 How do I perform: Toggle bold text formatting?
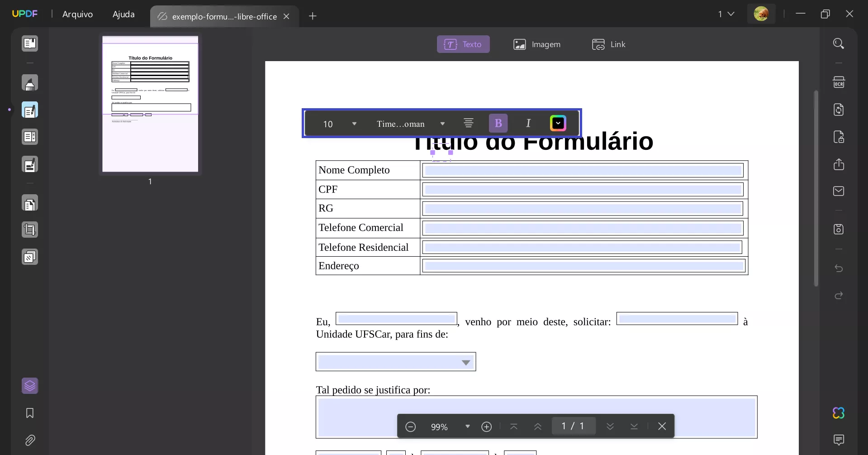(x=498, y=123)
